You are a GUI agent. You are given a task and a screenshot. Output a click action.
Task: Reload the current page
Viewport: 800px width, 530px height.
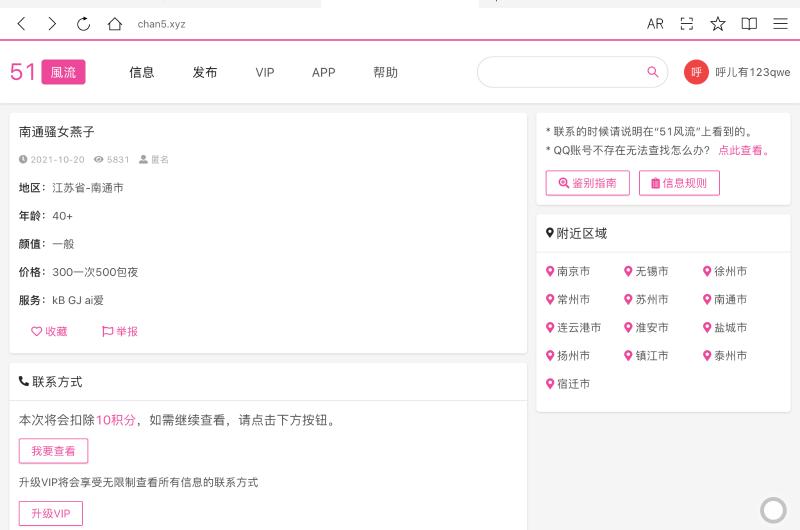(83, 24)
